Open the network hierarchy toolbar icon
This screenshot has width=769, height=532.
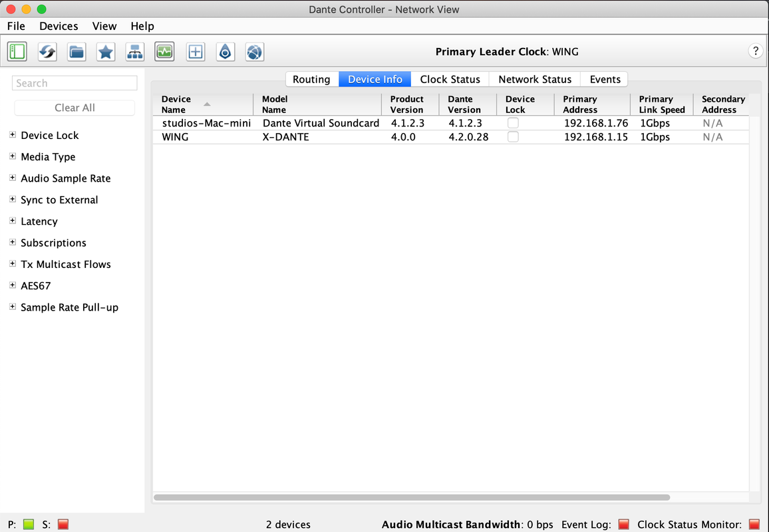[135, 51]
